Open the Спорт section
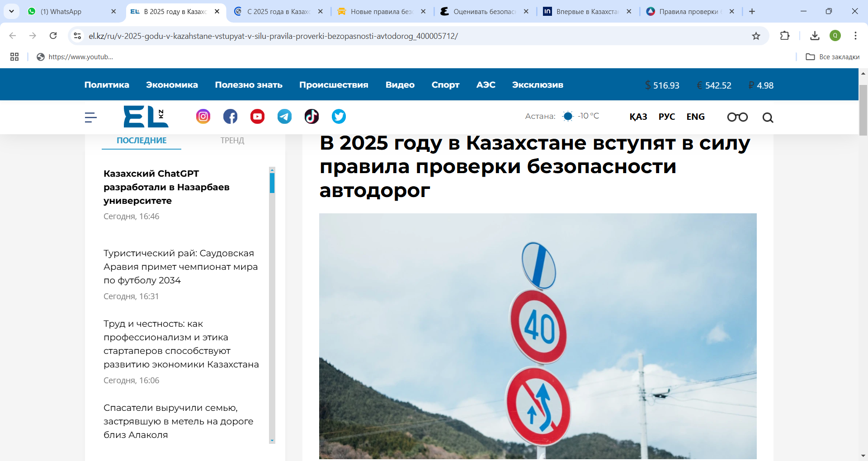The width and height of the screenshot is (868, 461). click(445, 85)
